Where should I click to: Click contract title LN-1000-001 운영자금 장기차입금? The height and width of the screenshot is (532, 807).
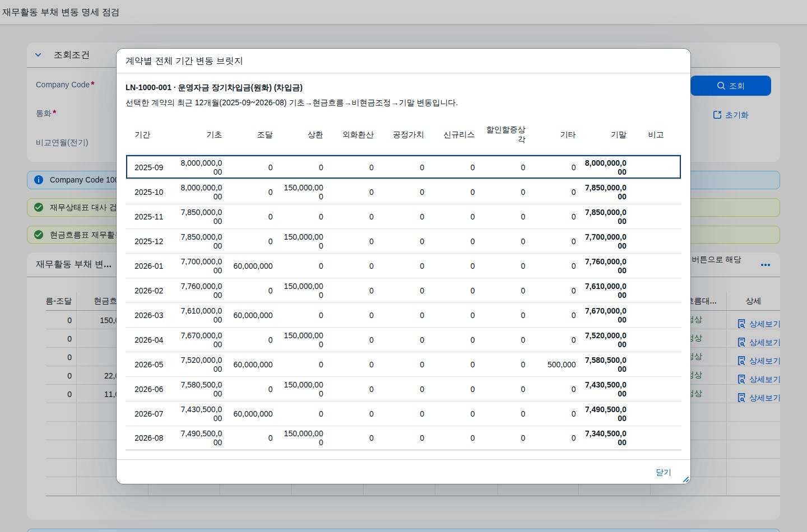coord(214,88)
